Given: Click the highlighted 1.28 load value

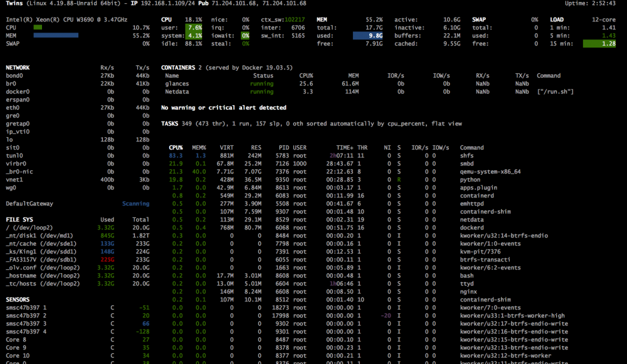Looking at the screenshot, I should tap(599, 44).
